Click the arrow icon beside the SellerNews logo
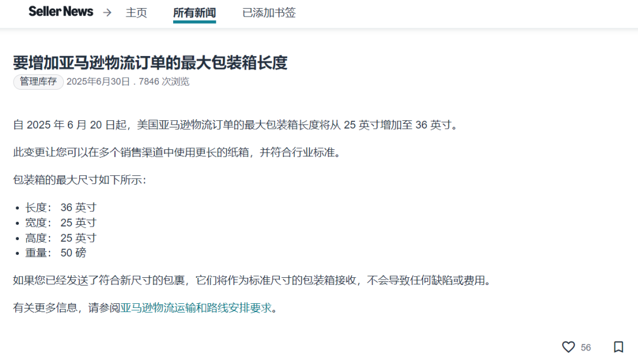 pyautogui.click(x=106, y=12)
